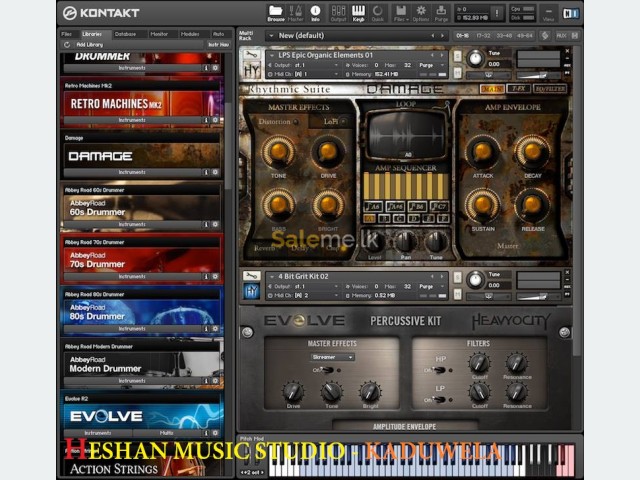Adjust the HP Cutoff knob in Filters
Screen dimensions: 640x480
[x=479, y=362]
